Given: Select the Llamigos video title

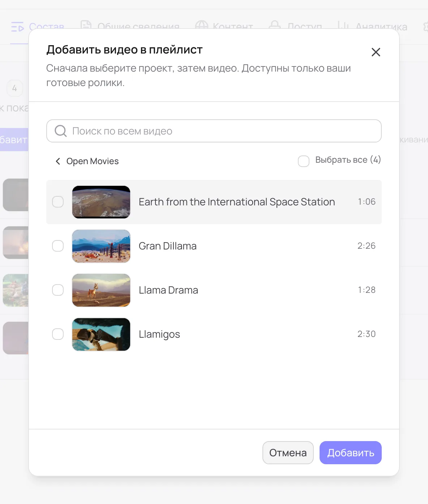Looking at the screenshot, I should 159,334.
